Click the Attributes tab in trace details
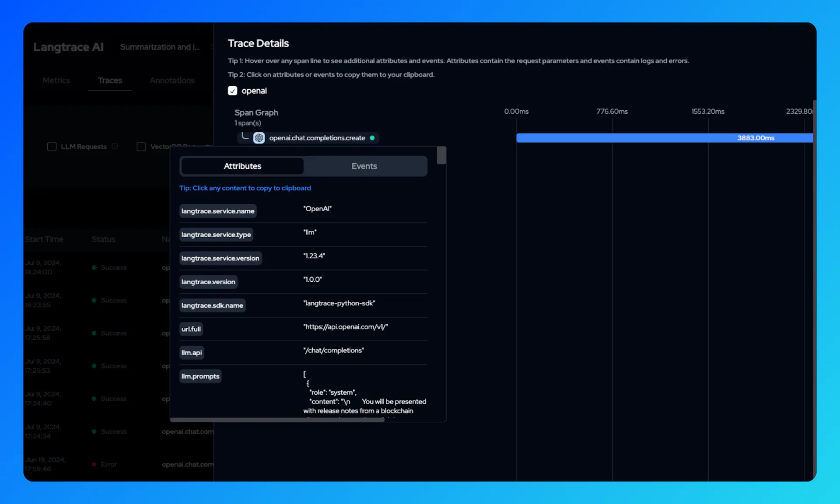 pyautogui.click(x=242, y=166)
